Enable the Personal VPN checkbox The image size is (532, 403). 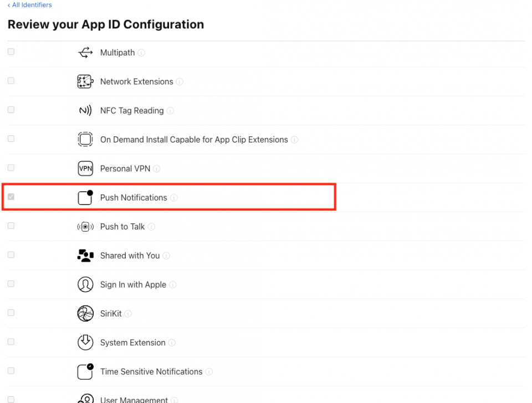[x=11, y=167]
